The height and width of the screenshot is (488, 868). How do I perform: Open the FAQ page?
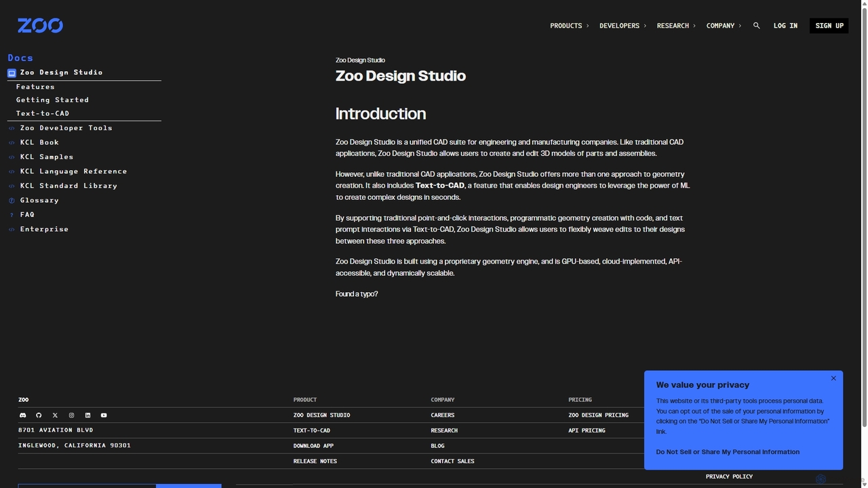click(x=27, y=215)
